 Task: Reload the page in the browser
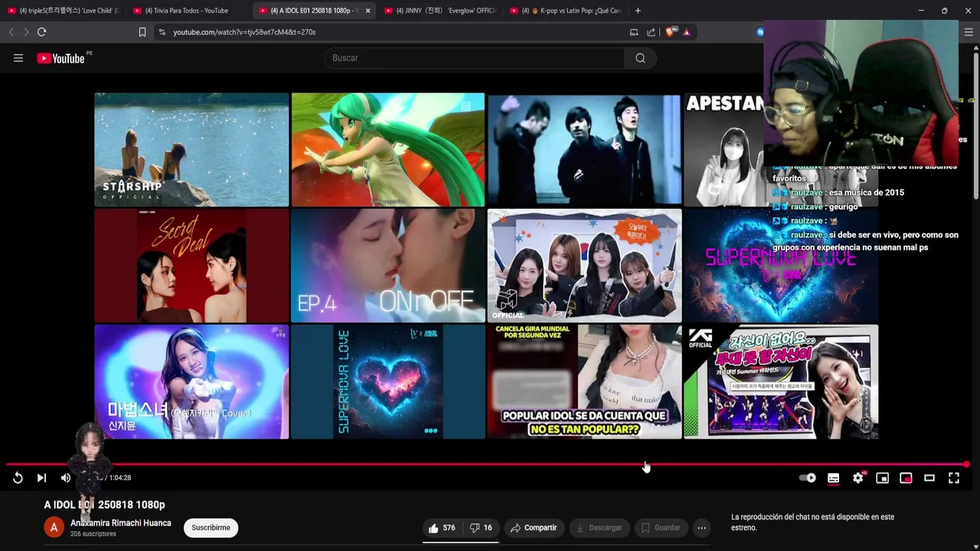(x=41, y=32)
